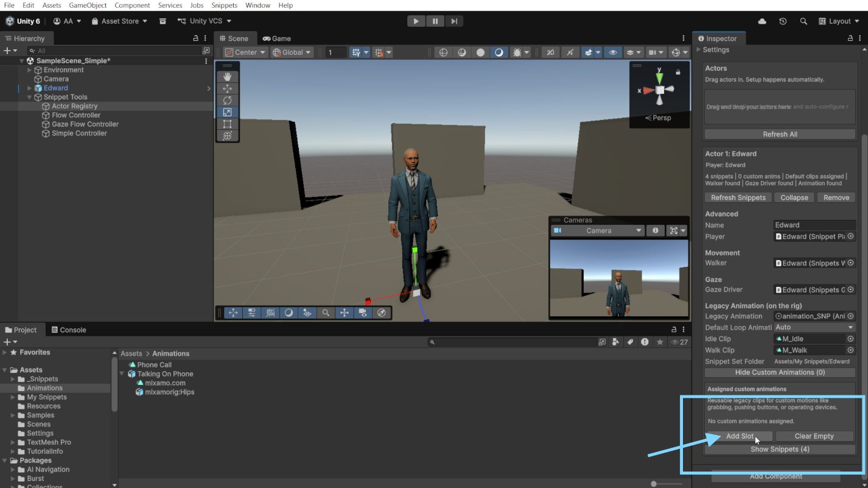Open the package manager store icon

163,21
